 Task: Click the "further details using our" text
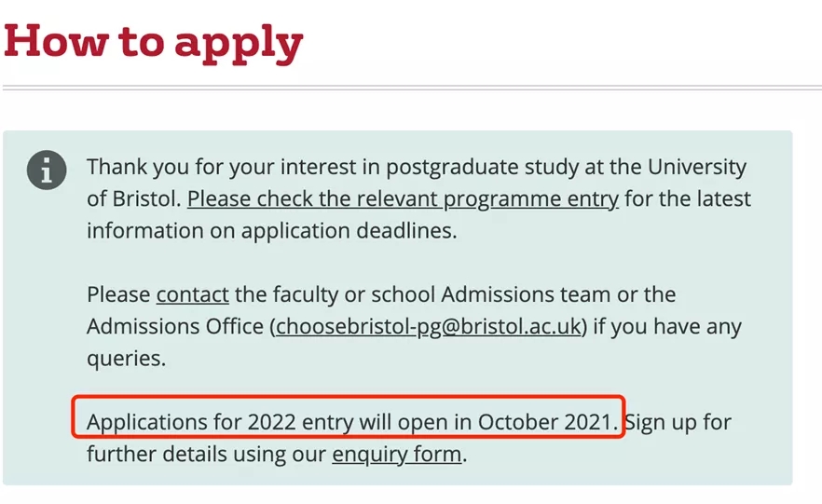click(x=206, y=455)
